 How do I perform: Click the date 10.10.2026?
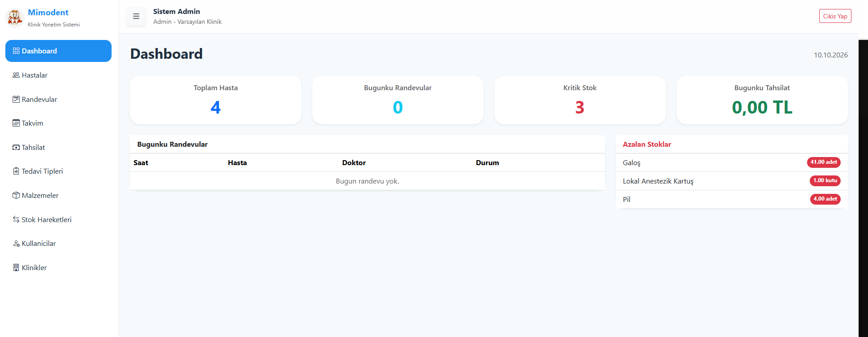click(831, 55)
